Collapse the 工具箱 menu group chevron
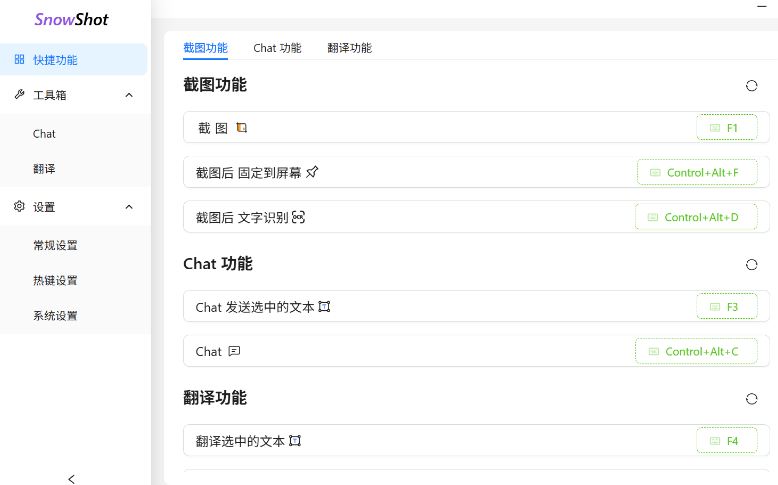 (128, 95)
